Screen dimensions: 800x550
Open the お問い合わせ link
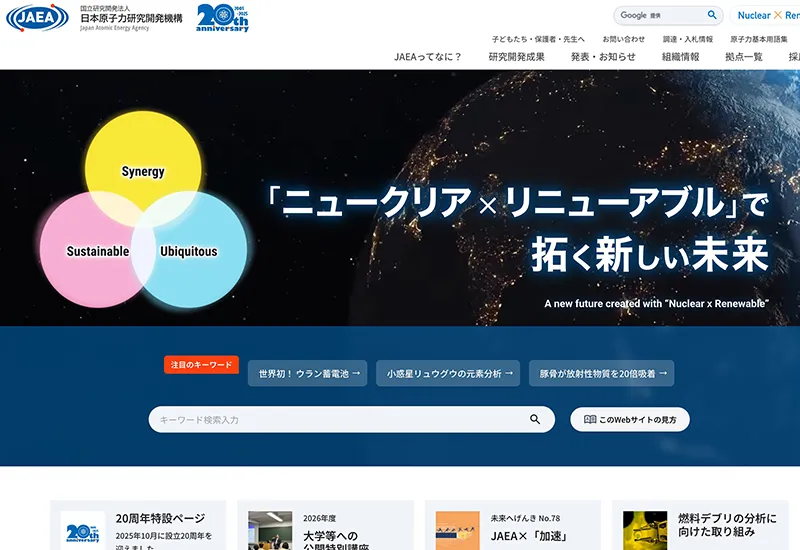coord(623,39)
